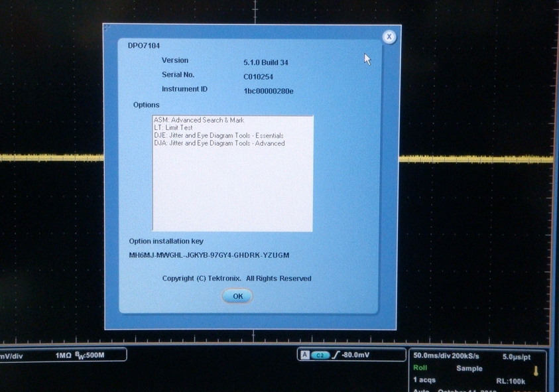The image size is (559, 392).
Task: Click the serial number C010254 value
Action: pos(258,77)
